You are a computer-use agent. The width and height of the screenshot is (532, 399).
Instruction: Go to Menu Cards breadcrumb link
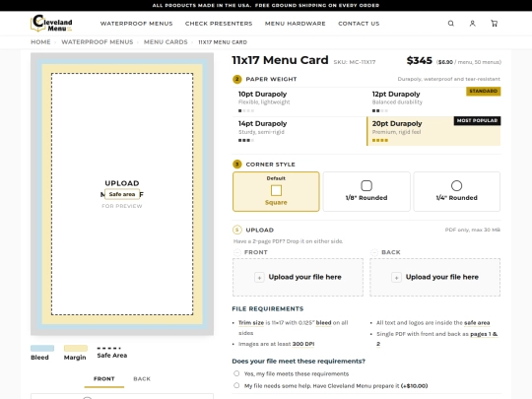(x=166, y=42)
